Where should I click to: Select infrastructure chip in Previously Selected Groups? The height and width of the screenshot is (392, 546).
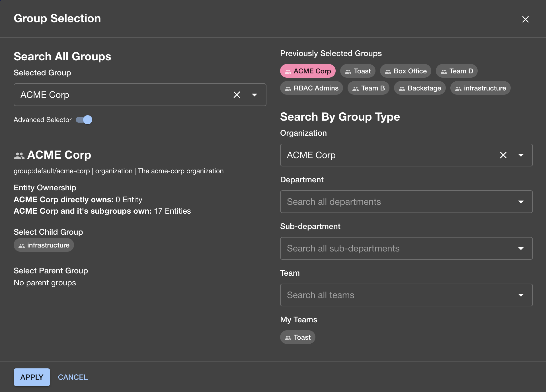coord(481,88)
